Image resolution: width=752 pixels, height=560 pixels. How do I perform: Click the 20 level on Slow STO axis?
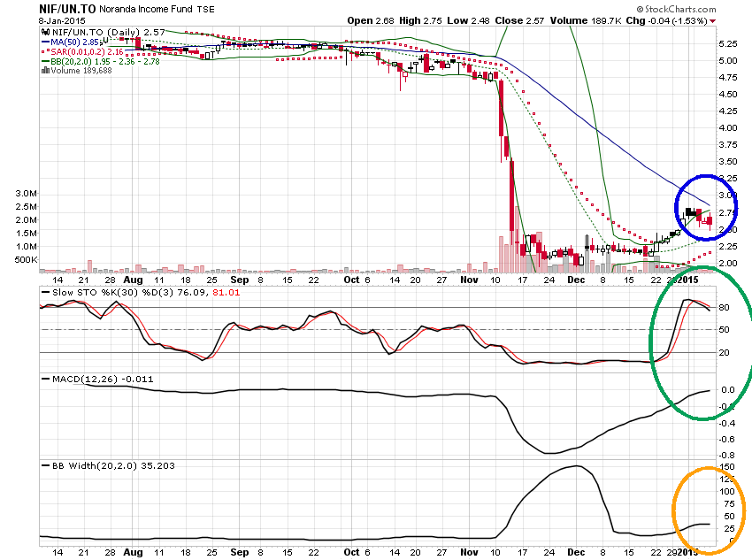(724, 352)
